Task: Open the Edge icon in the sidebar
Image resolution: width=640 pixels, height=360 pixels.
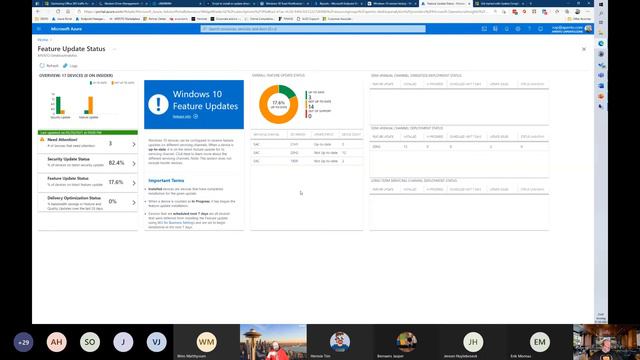Action: pos(601,44)
